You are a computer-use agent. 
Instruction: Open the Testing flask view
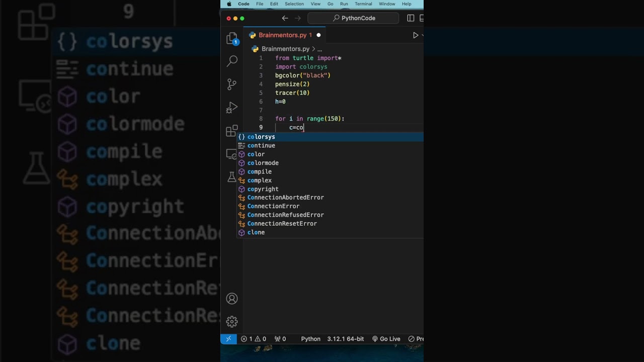click(232, 176)
